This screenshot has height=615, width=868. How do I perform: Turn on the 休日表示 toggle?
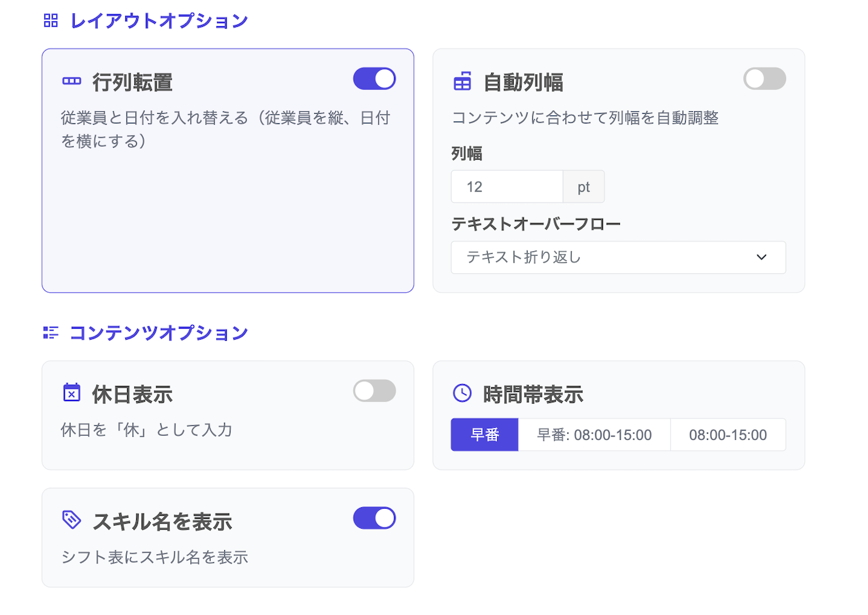click(x=374, y=391)
